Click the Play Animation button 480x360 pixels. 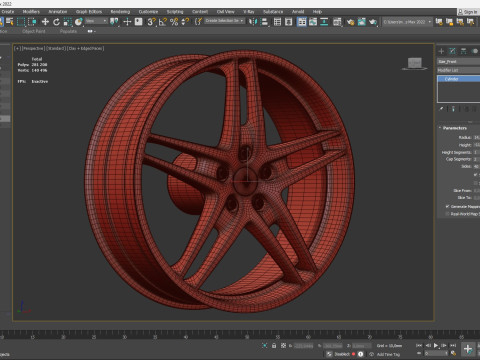(x=436, y=346)
